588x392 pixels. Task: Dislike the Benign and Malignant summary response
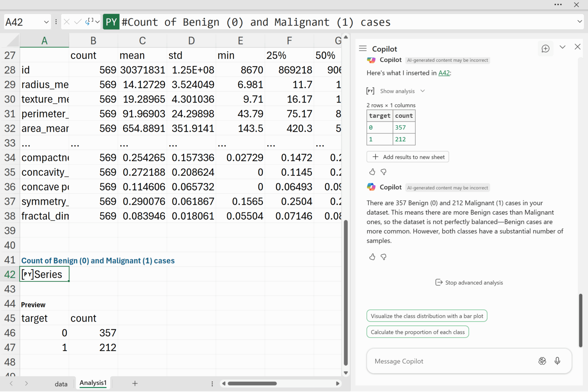(384, 257)
